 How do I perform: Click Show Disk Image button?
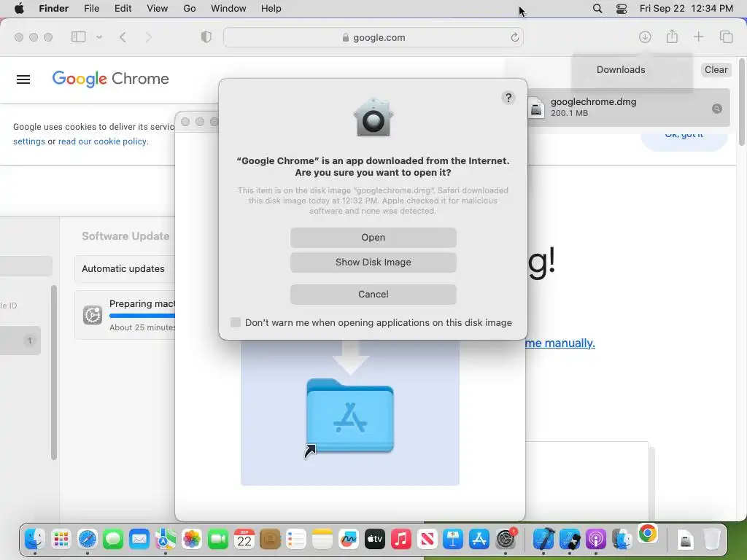pyautogui.click(x=373, y=262)
